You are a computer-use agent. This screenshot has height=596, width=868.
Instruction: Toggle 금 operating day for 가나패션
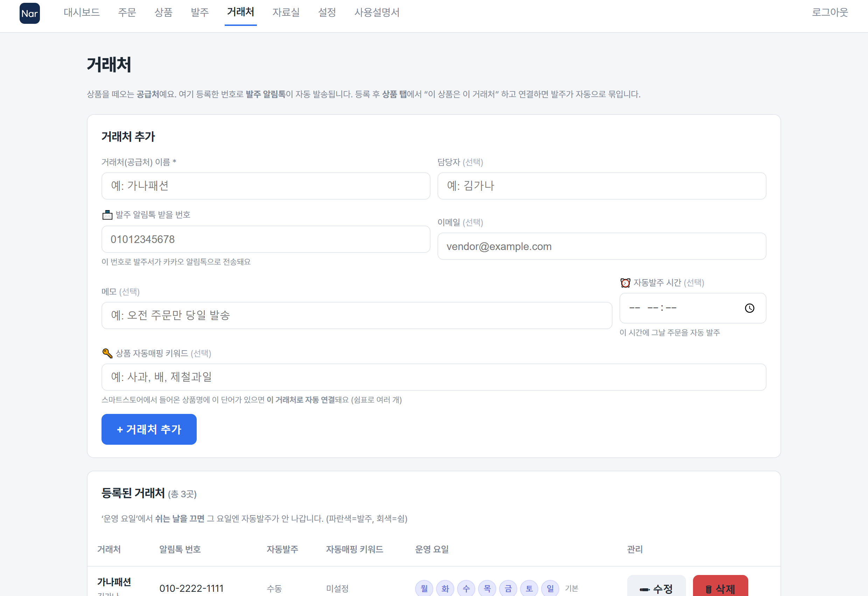coord(508,589)
